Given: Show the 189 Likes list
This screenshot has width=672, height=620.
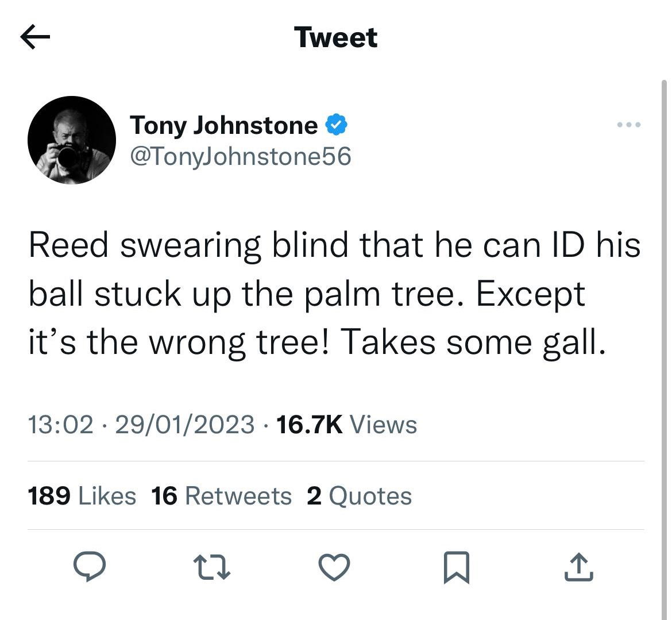Looking at the screenshot, I should click(x=82, y=496).
